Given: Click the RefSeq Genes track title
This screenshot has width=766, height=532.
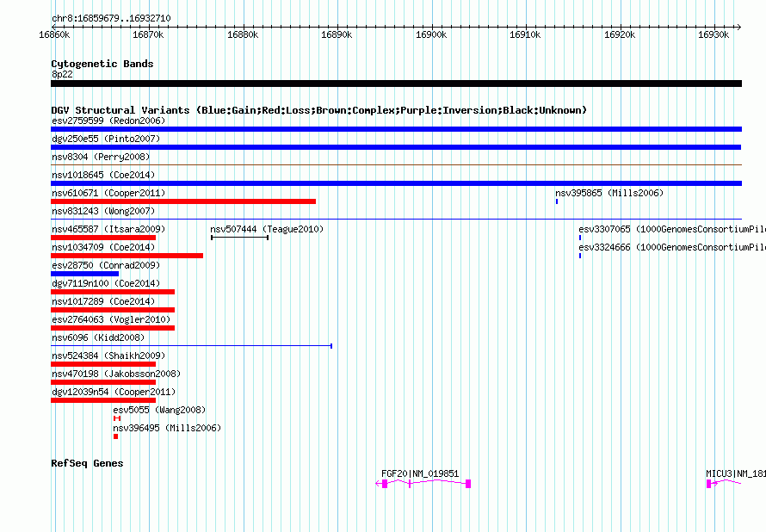Looking at the screenshot, I should tap(87, 463).
